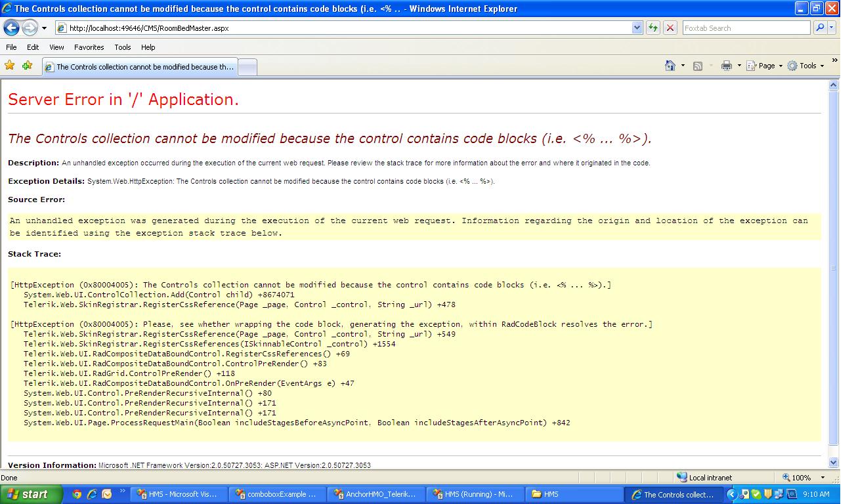
Task: Click the Foxtab Search box
Action: [746, 28]
